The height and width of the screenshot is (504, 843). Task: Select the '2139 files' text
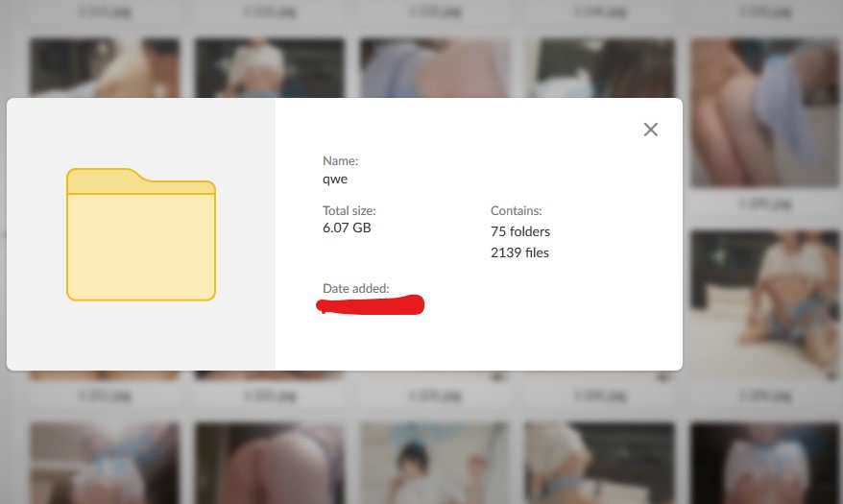coord(519,252)
